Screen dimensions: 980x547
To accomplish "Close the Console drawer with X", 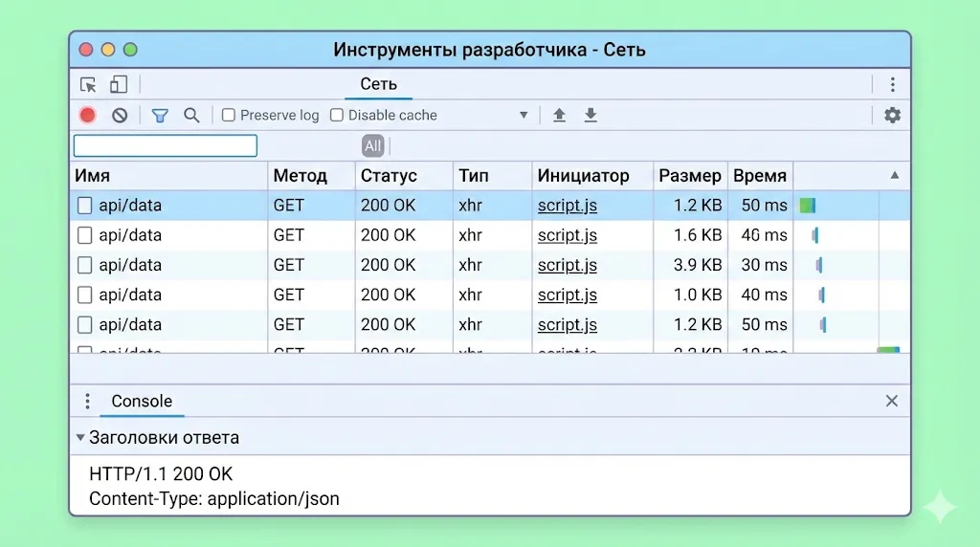I will click(892, 401).
